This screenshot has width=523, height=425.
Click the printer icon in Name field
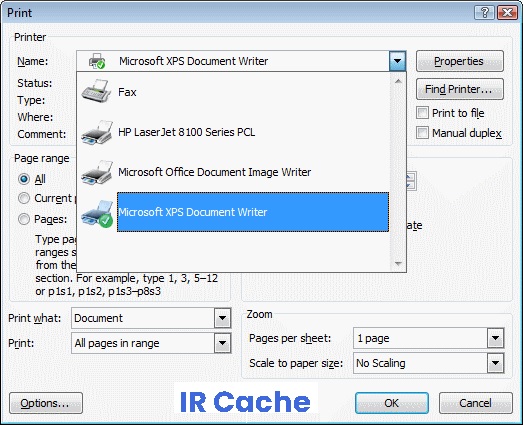[x=97, y=61]
